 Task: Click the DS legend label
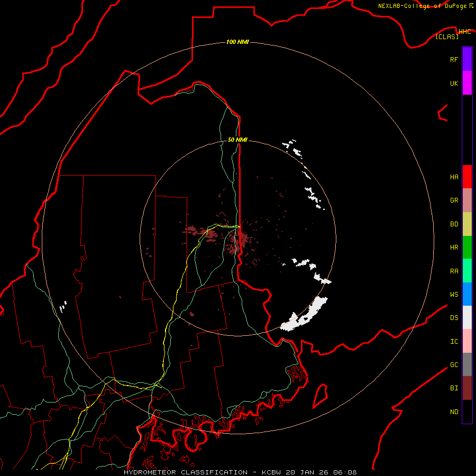(454, 318)
